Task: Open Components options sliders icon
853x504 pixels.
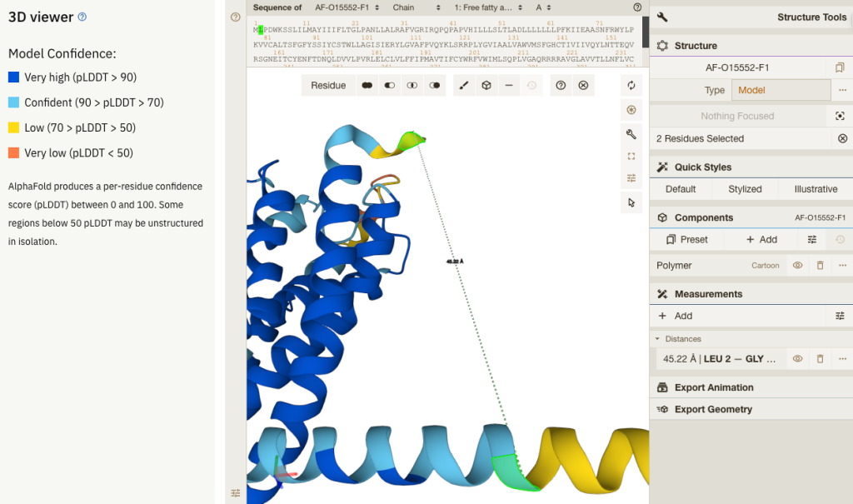Action: click(811, 239)
